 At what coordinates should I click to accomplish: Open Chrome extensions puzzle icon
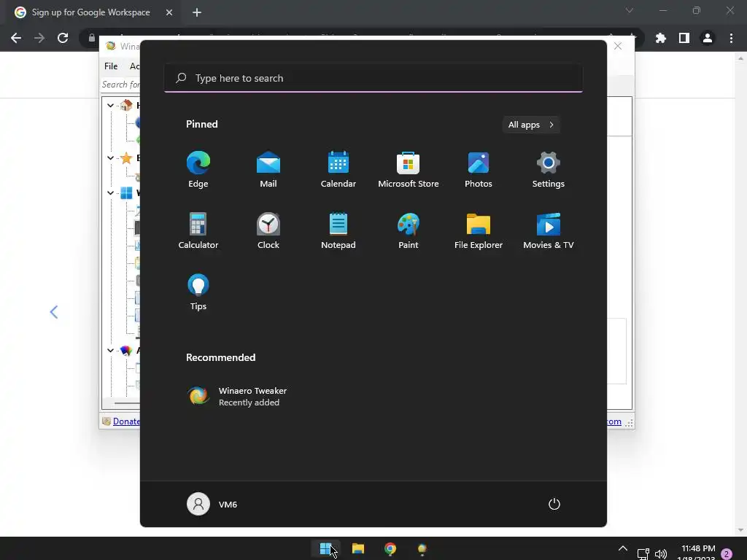[660, 38]
